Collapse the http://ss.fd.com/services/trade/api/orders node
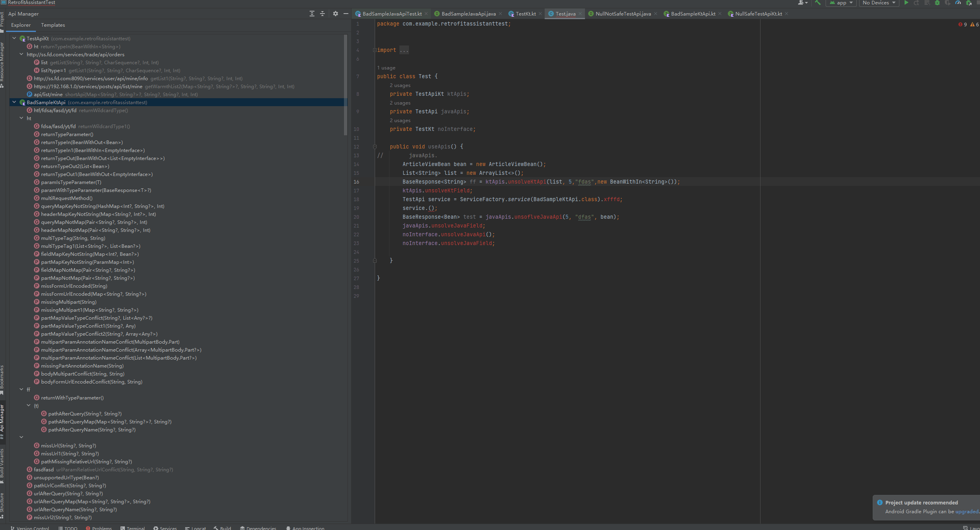 22,54
